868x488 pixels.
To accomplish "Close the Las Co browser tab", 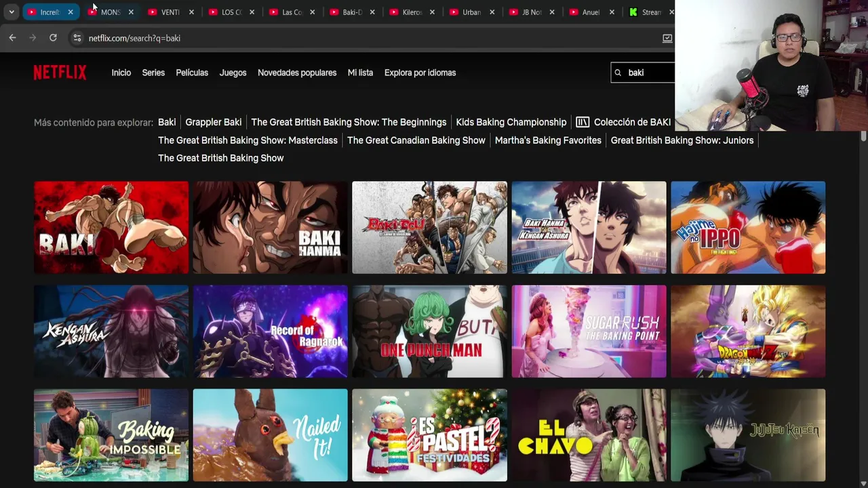I will point(312,12).
